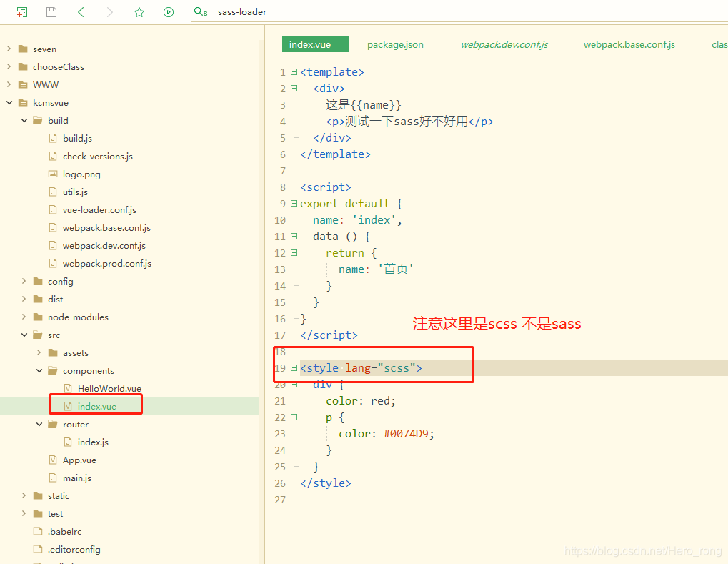Expand the static folder

[x=24, y=495]
